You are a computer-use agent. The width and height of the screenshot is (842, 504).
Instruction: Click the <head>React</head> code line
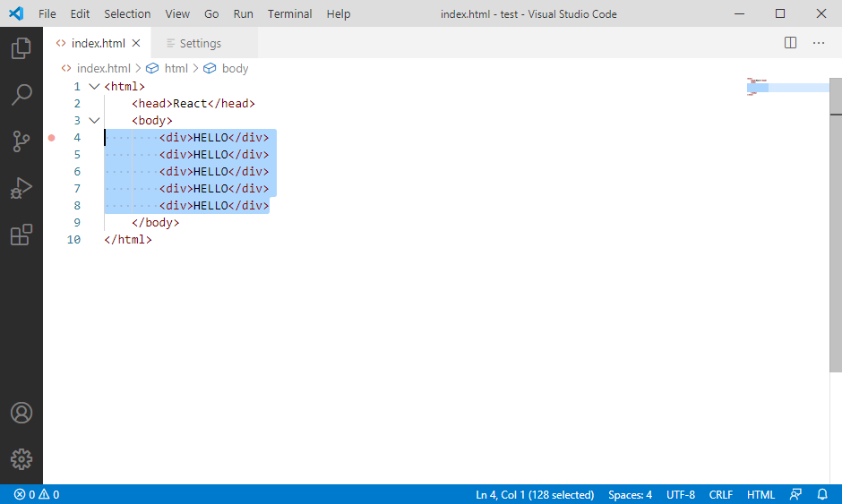(193, 104)
